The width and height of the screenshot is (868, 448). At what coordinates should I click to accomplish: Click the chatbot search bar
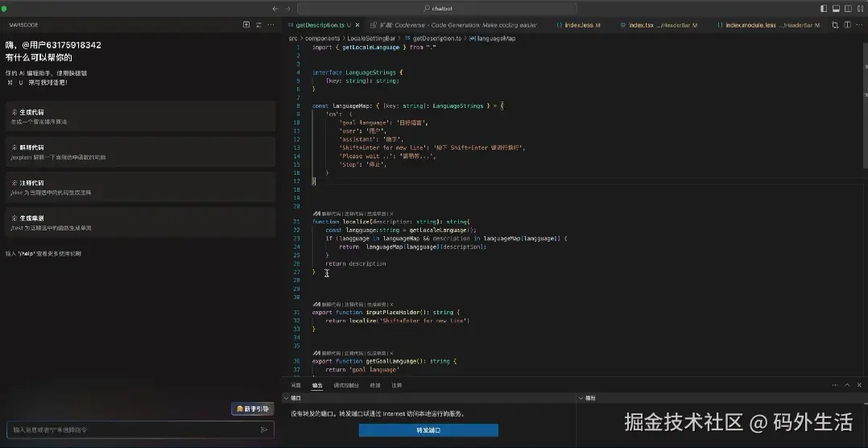pos(437,8)
